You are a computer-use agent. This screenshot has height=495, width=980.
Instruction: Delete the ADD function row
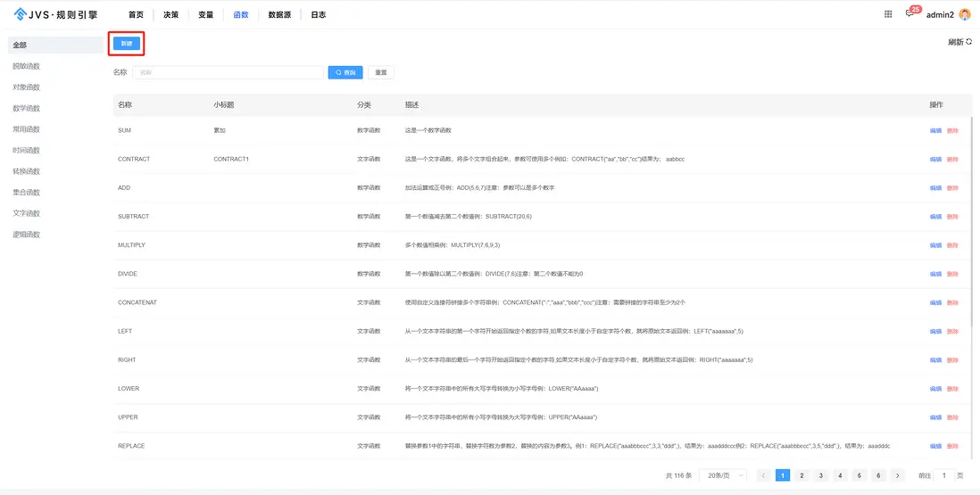pos(952,188)
